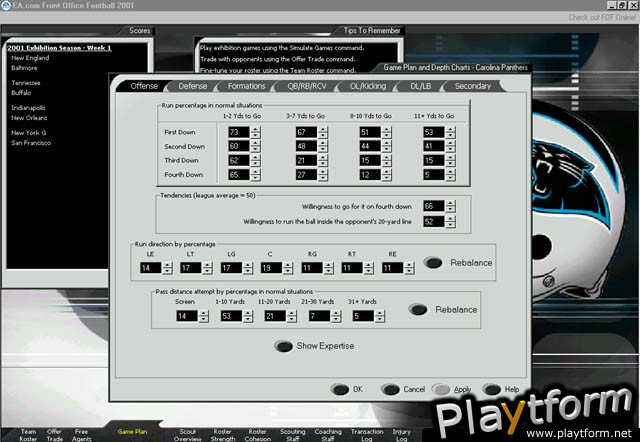Screen dimensions: 640x442
Task: Adjust Fourth Down 1-2 Yds stepper
Action: click(256, 175)
